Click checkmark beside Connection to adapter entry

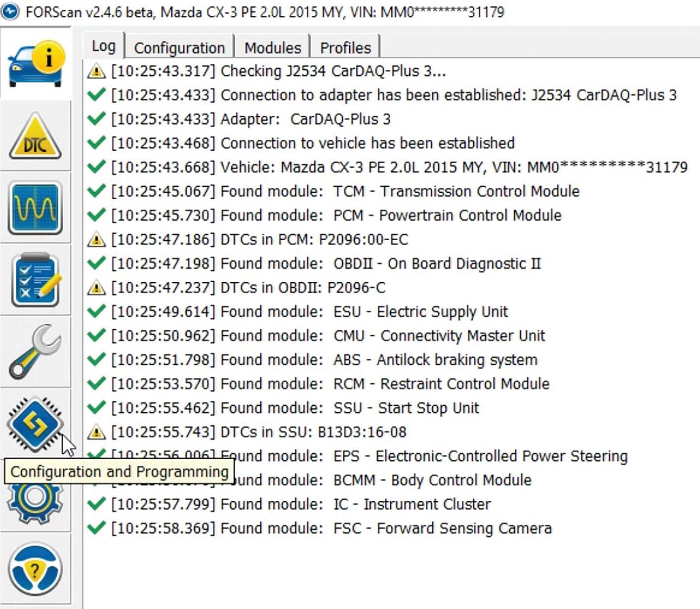[96, 94]
